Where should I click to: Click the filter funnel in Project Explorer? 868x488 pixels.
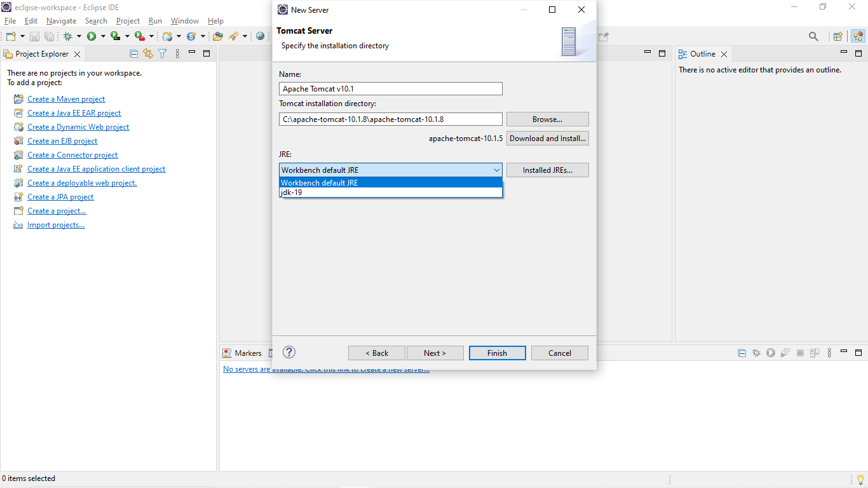point(163,54)
